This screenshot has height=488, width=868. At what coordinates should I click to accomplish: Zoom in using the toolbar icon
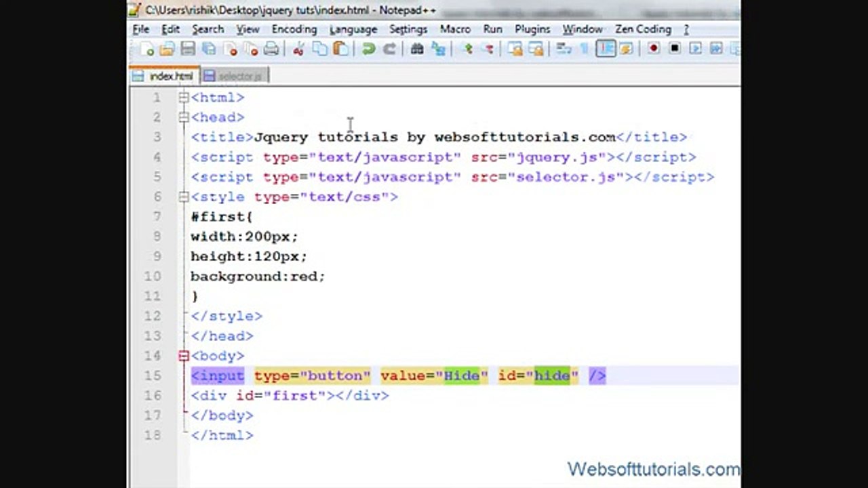[x=468, y=49]
